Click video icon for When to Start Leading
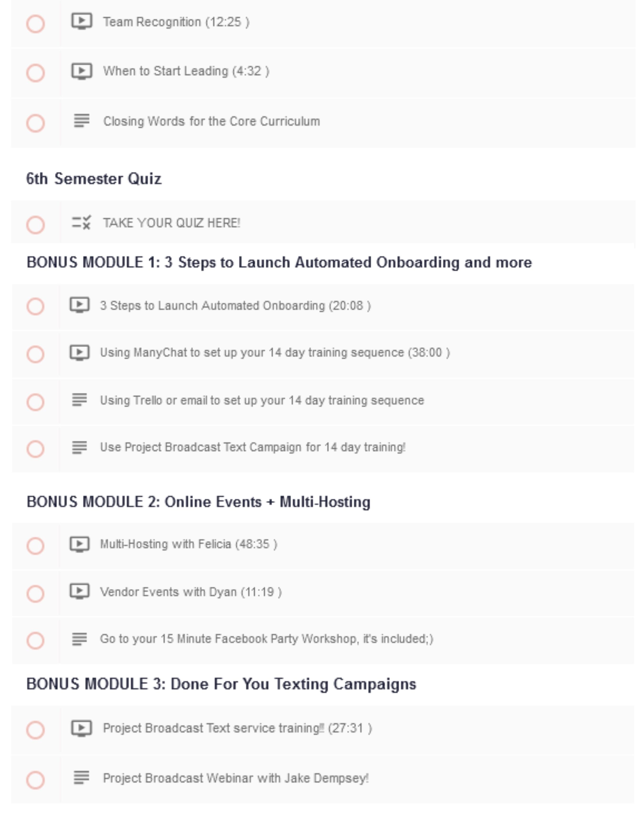 coord(82,71)
